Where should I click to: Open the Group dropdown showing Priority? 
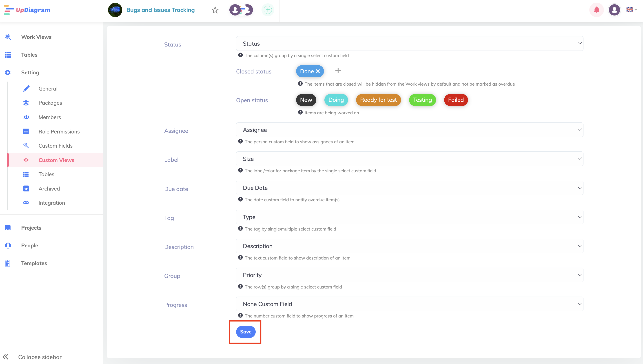click(x=410, y=275)
